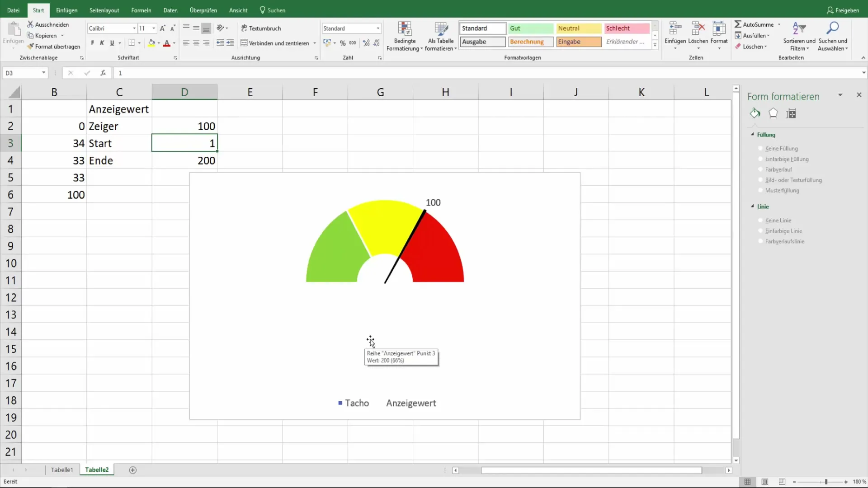Click the thousands separator 000 icon
Viewport: 868px width, 488px height.
point(353,43)
